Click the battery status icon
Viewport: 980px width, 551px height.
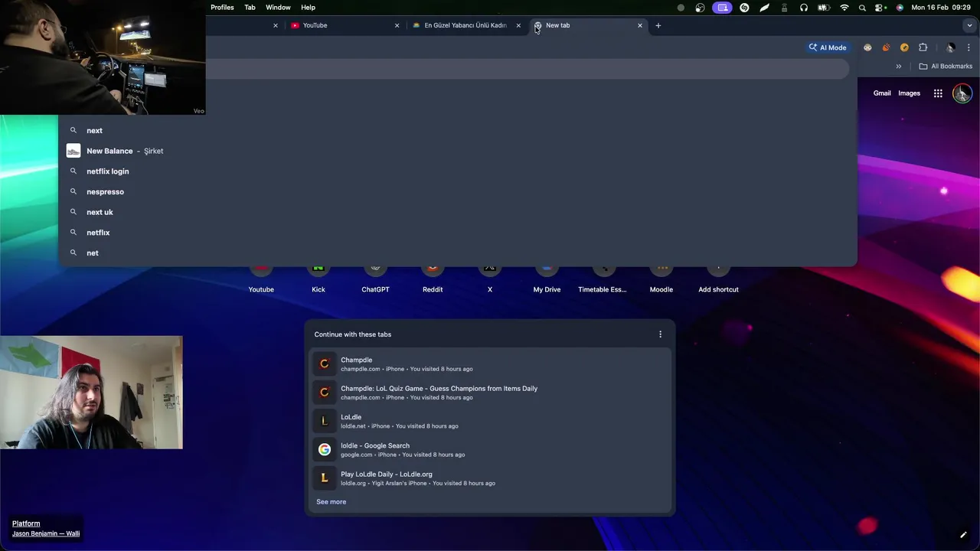[824, 7]
